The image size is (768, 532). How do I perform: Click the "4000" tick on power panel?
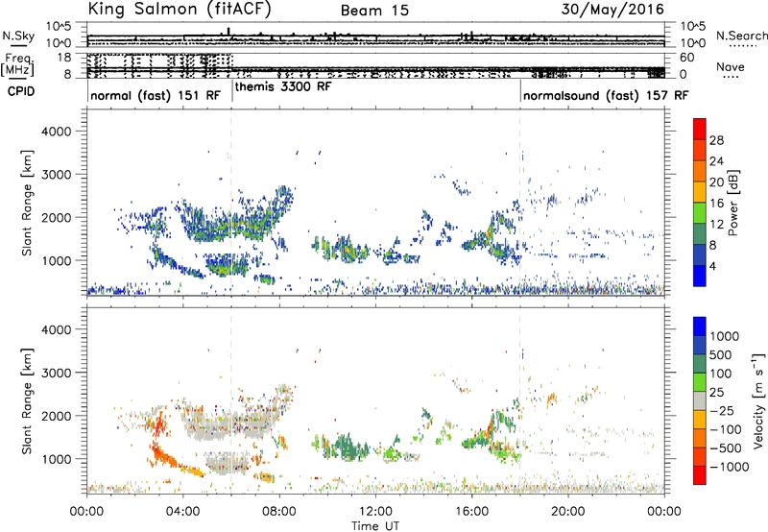pyautogui.click(x=57, y=132)
